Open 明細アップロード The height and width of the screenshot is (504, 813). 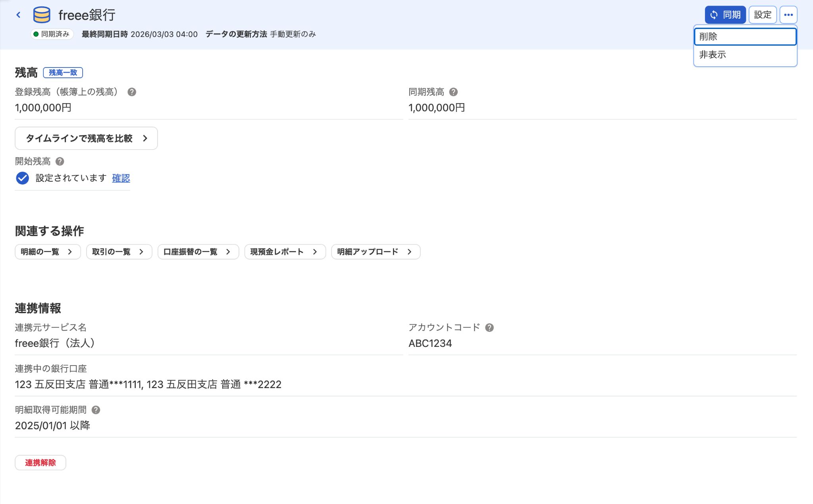coord(376,252)
